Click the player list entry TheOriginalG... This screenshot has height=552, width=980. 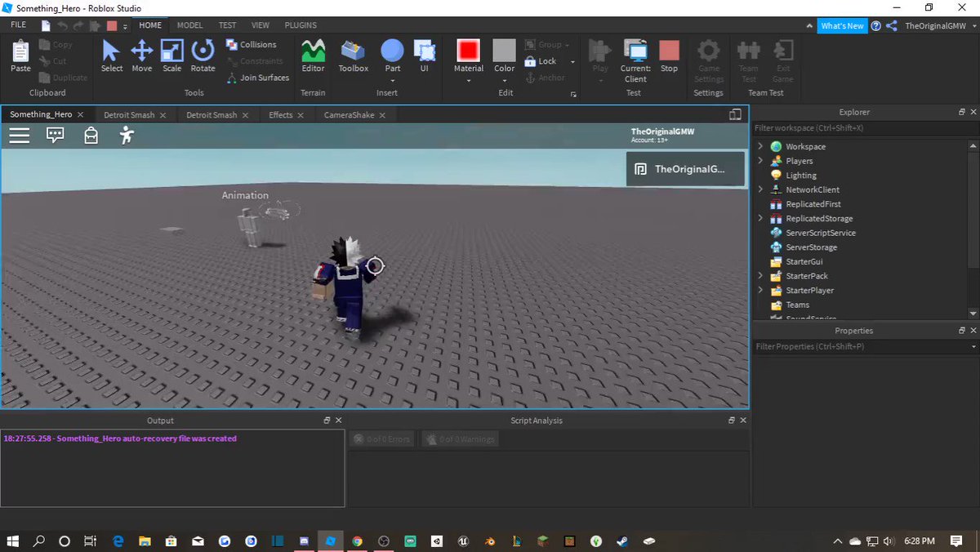[685, 169]
